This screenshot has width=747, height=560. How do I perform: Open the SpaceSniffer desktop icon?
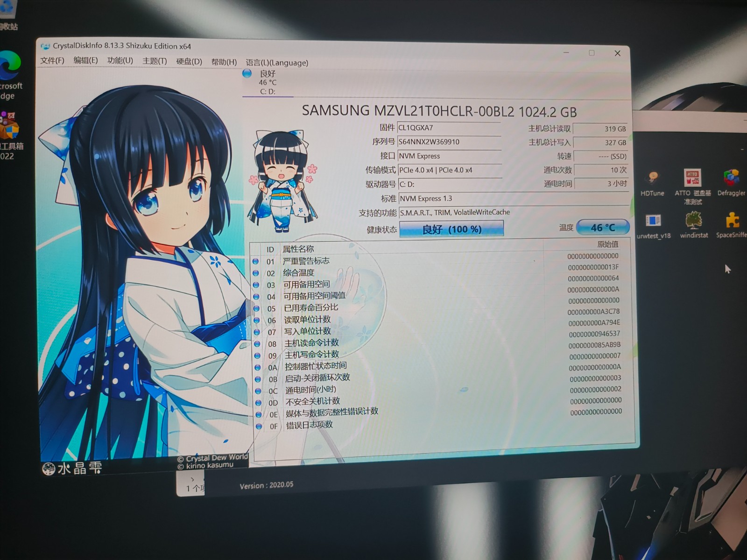(x=732, y=225)
